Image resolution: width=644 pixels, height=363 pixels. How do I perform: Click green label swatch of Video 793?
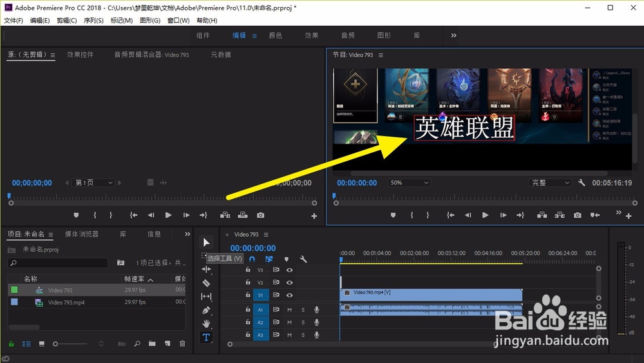(x=14, y=290)
